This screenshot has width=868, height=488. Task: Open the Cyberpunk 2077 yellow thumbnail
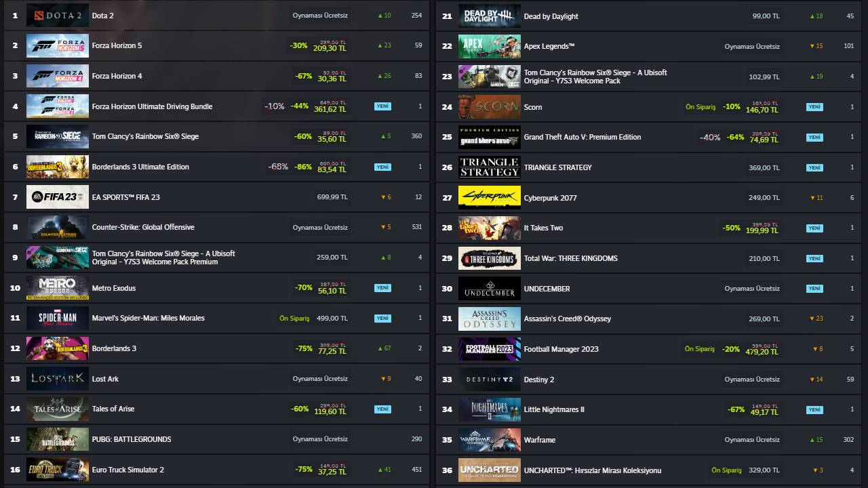pos(490,198)
